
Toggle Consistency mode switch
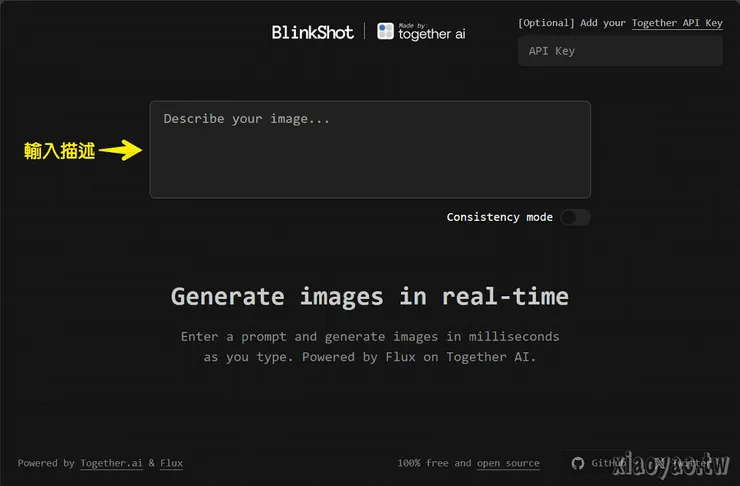575,217
